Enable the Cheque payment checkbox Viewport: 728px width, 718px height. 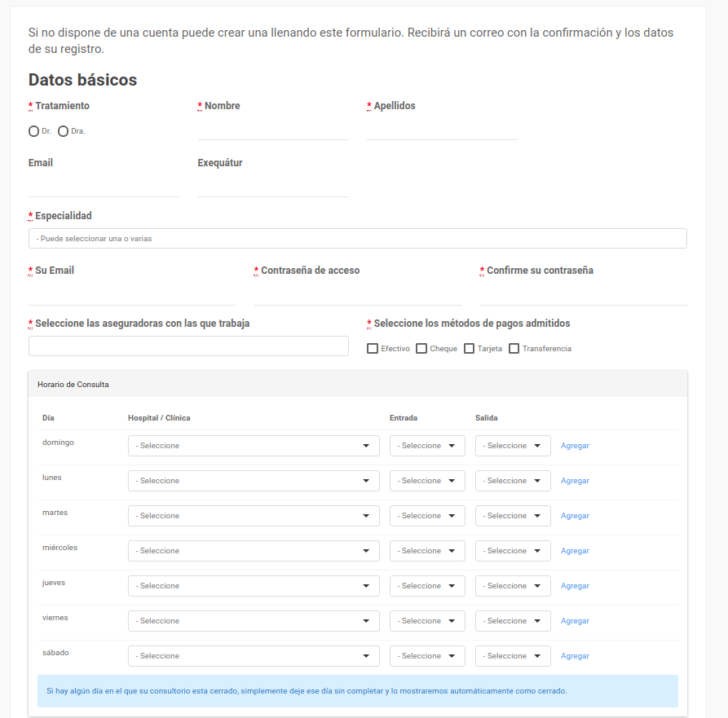[421, 349]
